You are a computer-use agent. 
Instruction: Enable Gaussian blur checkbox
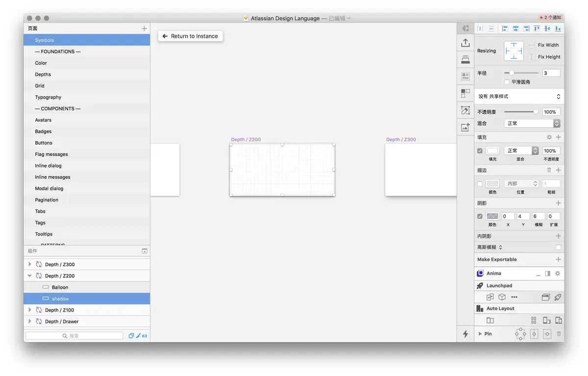pos(558,247)
